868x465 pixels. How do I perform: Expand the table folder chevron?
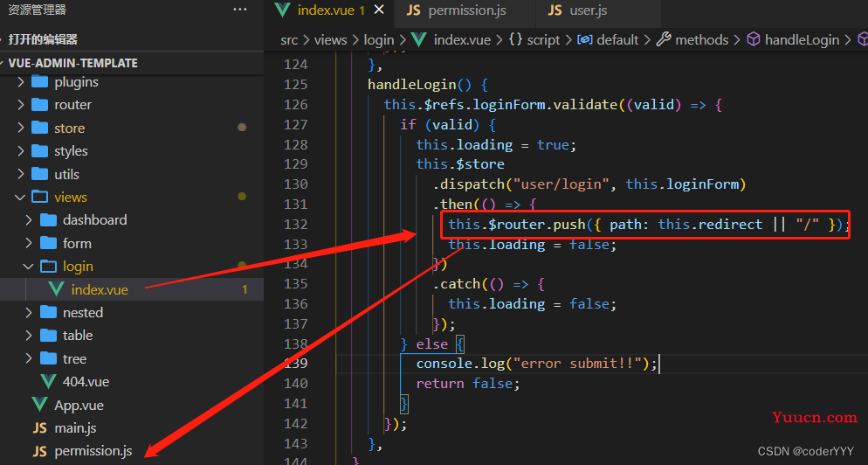point(29,336)
